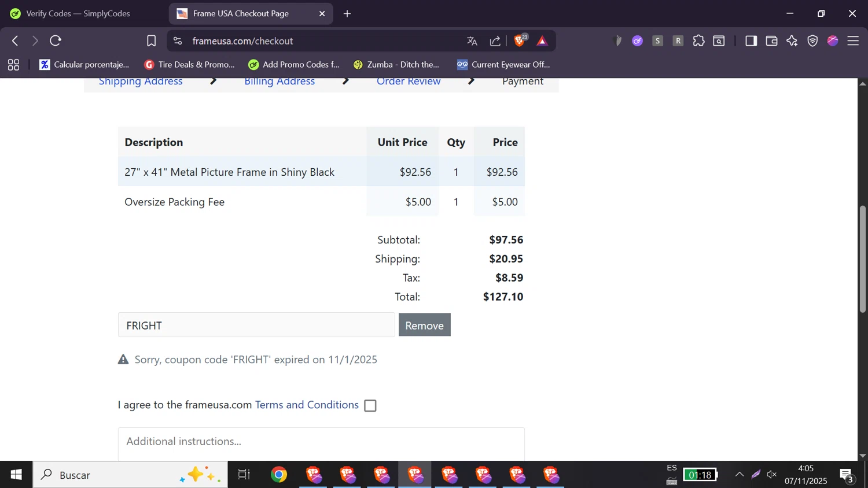The height and width of the screenshot is (488, 868).
Task: Open Zumba - Ditch the bookmark
Action: 396,64
